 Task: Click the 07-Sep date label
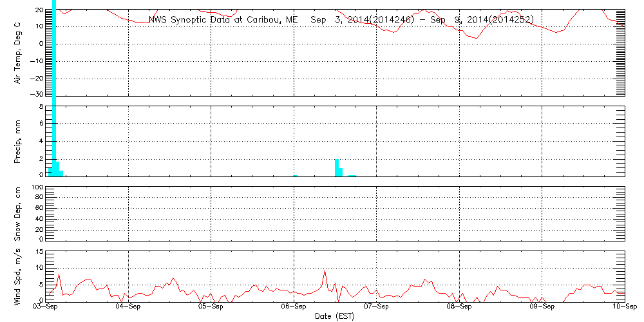377,307
